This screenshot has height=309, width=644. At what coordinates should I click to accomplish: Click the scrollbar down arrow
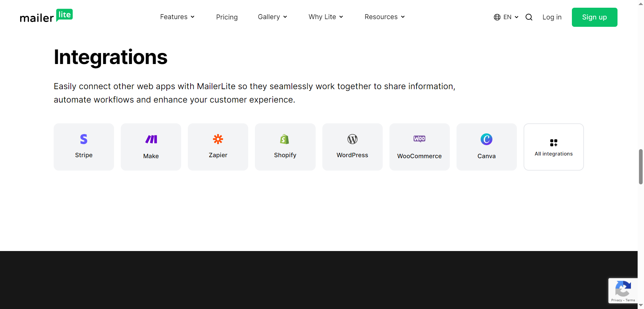point(641,305)
